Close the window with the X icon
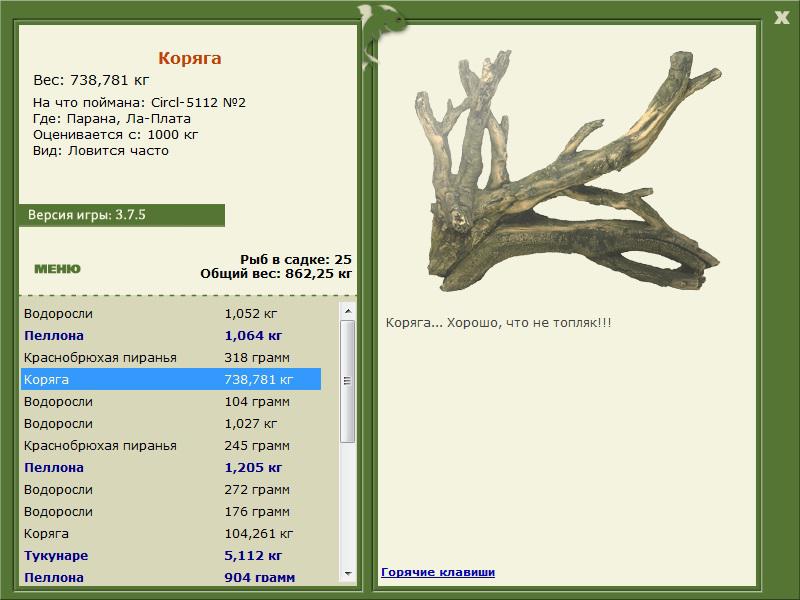Screen dimensions: 800x600 (781, 18)
